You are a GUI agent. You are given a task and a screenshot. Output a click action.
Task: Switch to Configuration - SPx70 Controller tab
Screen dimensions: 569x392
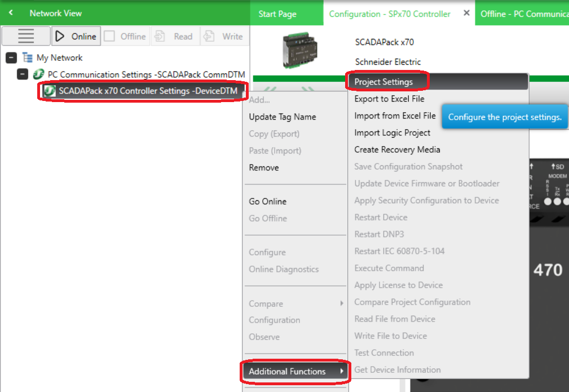tap(389, 14)
